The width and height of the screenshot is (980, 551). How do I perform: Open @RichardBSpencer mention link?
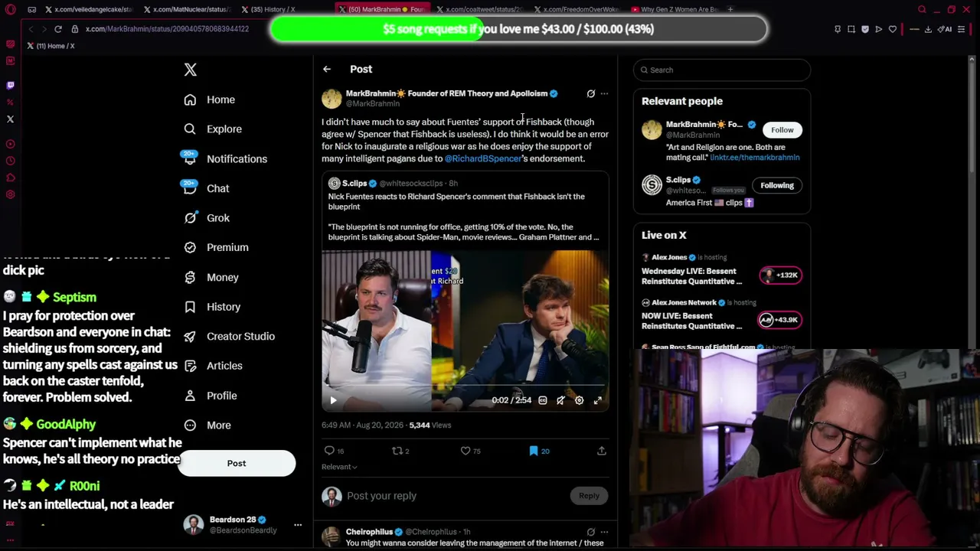[483, 158]
